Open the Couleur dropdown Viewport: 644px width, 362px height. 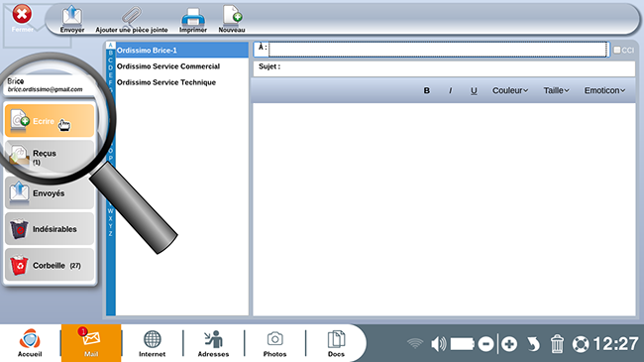510,90
